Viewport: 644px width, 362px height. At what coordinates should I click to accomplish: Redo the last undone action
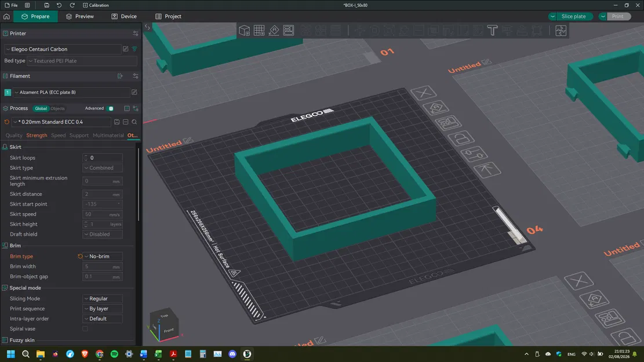(x=72, y=5)
